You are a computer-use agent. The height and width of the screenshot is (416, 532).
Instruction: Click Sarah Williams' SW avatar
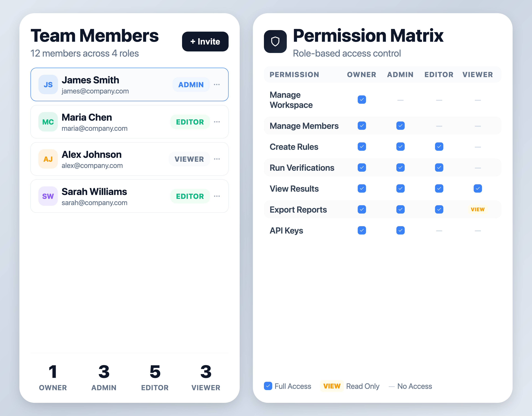click(48, 196)
